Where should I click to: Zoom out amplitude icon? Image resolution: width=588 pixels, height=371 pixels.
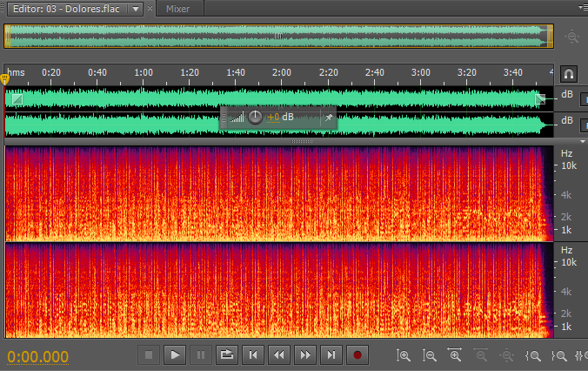(430, 355)
